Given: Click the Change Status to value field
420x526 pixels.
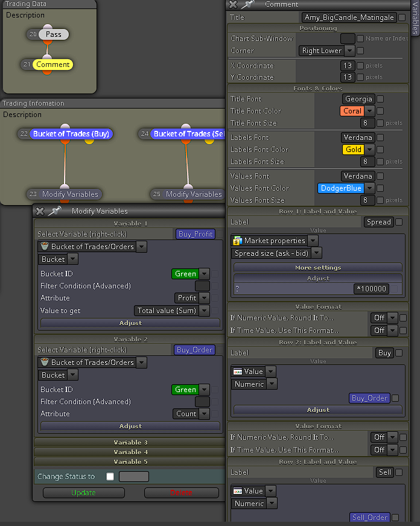Looking at the screenshot, I should [134, 477].
